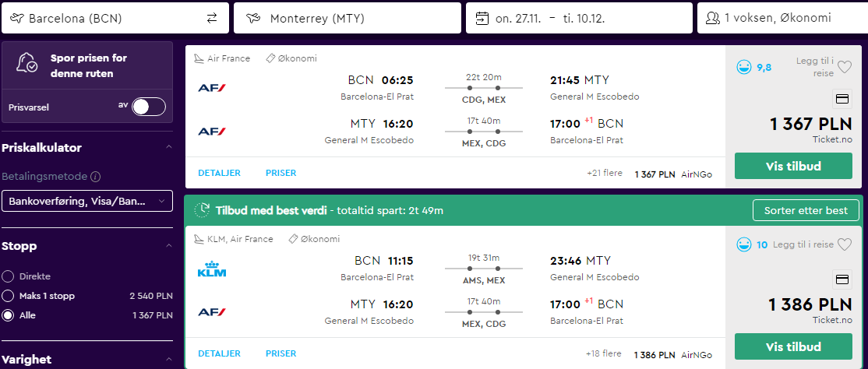This screenshot has height=369, width=868.
Task: Select the Alle stops option
Action: pyautogui.click(x=9, y=315)
